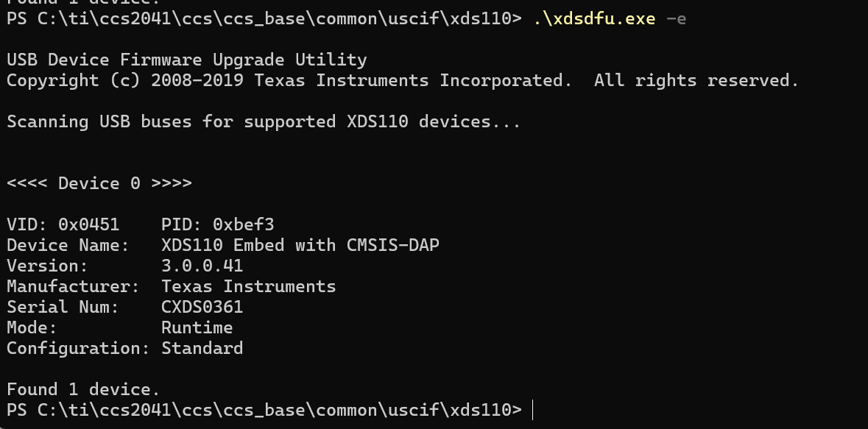Click the Configuration value Standard
Screen dimensions: 868x429
[x=202, y=348]
